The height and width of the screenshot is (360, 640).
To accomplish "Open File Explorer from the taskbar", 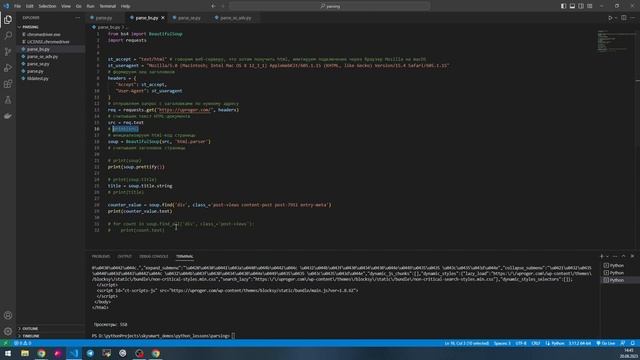I will point(25,353).
